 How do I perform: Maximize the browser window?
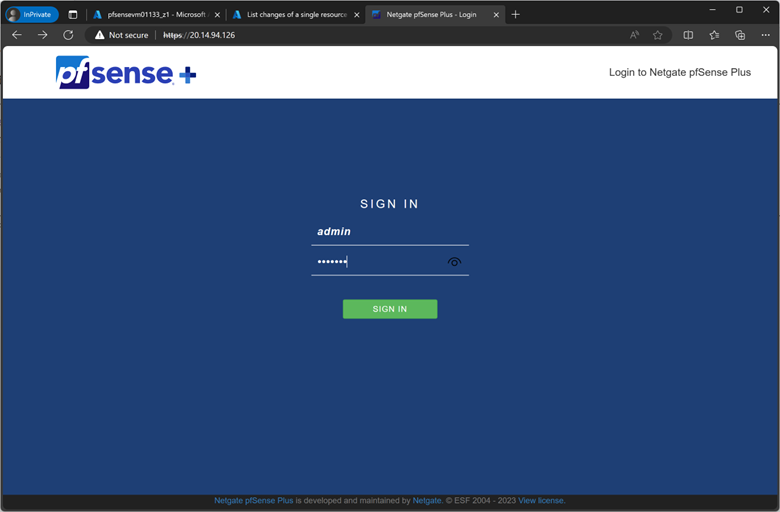click(x=739, y=9)
